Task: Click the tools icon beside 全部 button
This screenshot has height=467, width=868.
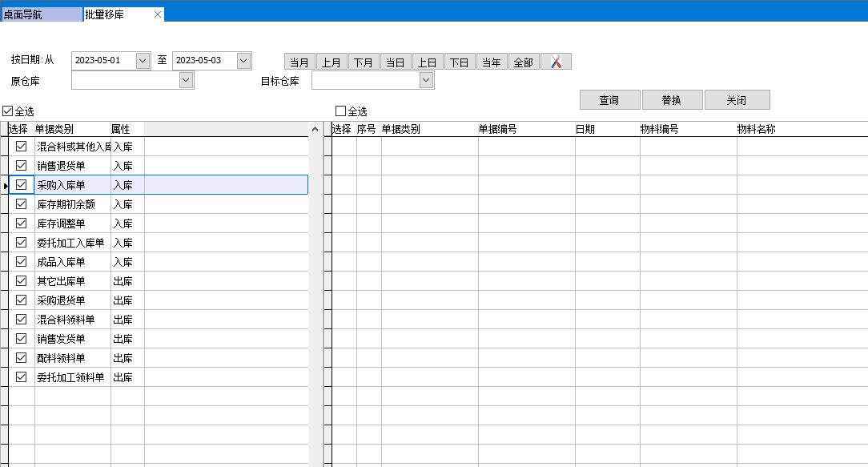Action: tap(556, 62)
